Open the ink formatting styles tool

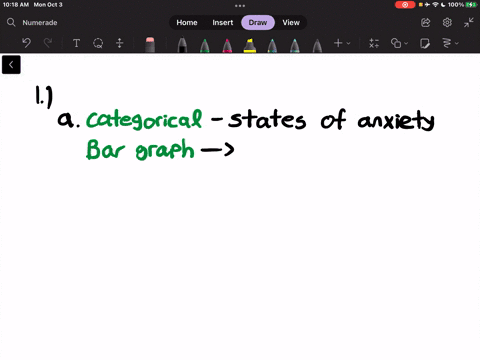(x=447, y=43)
